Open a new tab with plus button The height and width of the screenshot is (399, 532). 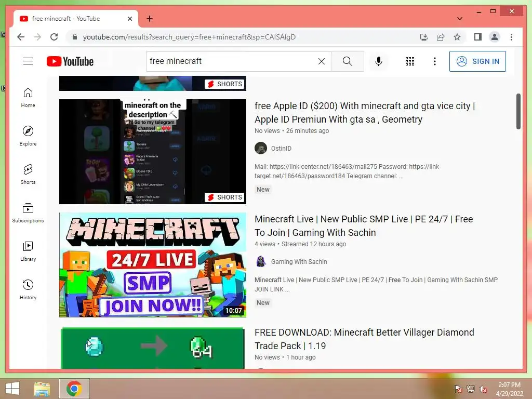tap(150, 19)
